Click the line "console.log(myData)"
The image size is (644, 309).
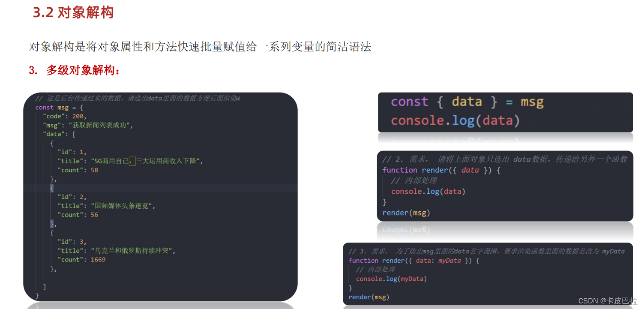(x=391, y=279)
